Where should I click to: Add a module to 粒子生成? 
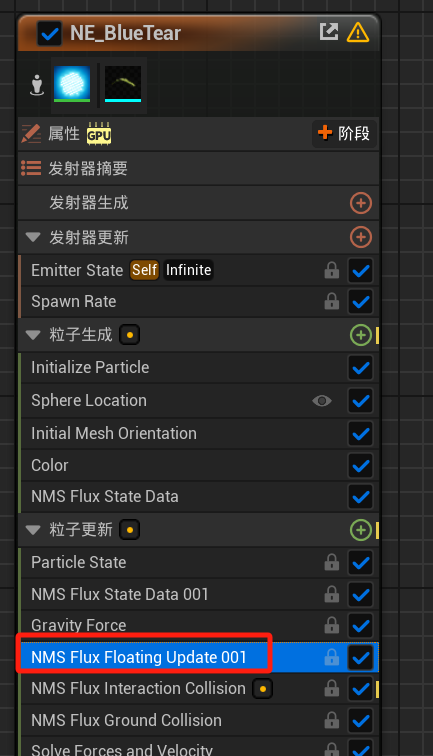(361, 335)
